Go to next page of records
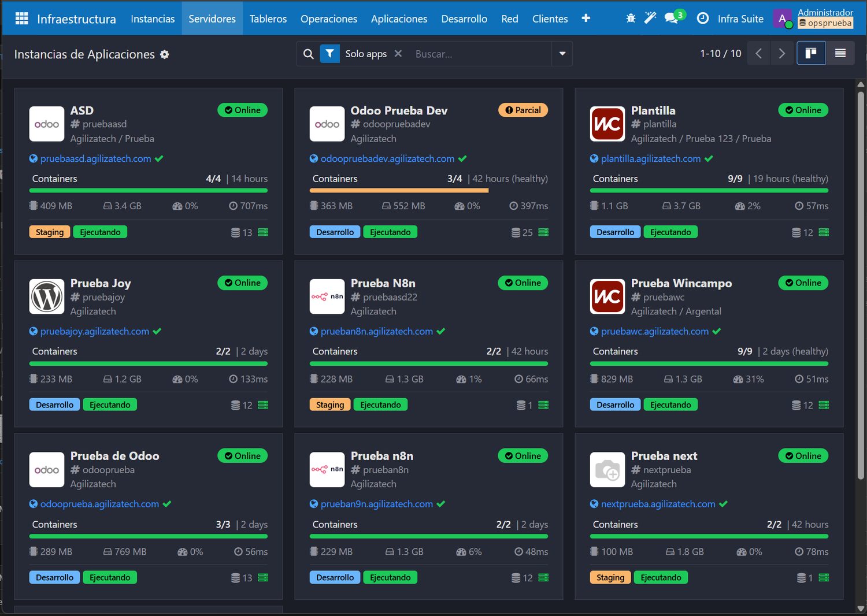The width and height of the screenshot is (867, 616). click(782, 53)
